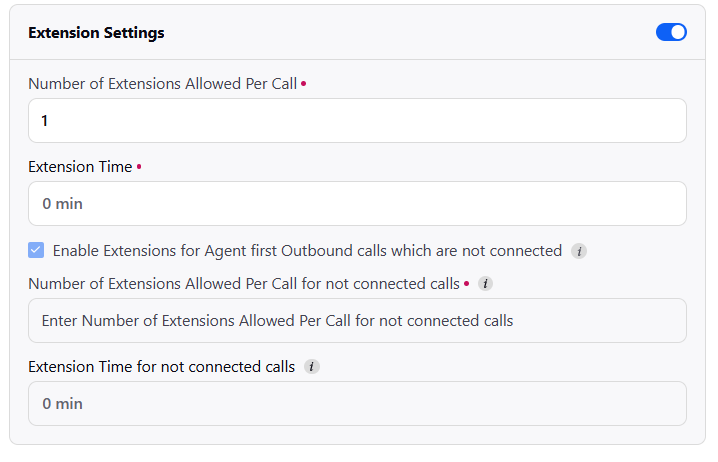Select the Extension Time field showing 0 min
Screen dimensions: 718x462
pos(357,203)
